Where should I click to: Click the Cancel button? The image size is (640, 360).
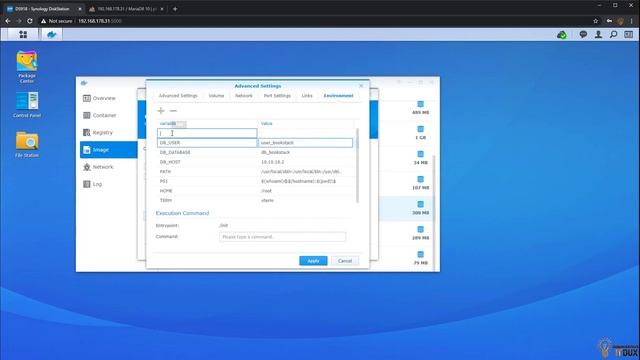pos(344,261)
